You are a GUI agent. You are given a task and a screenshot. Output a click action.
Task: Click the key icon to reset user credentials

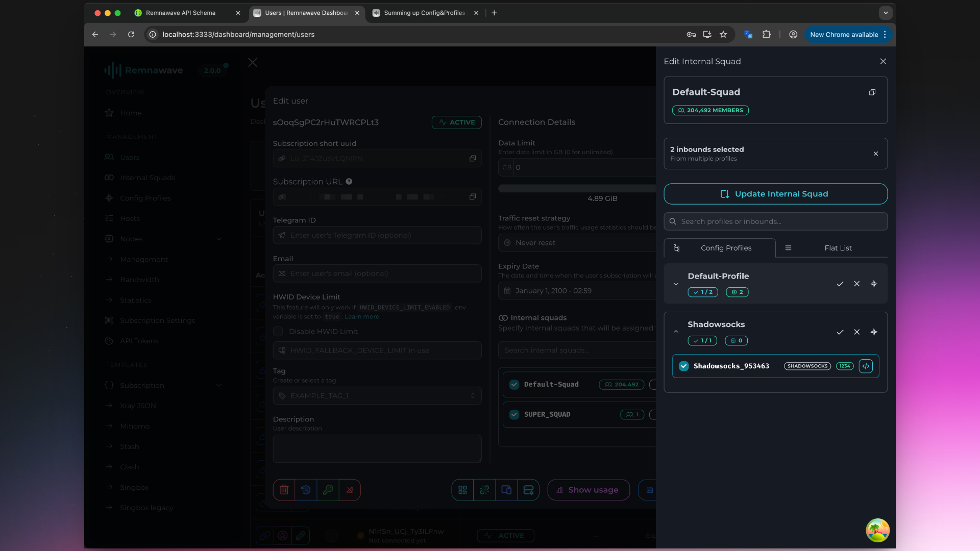(328, 490)
